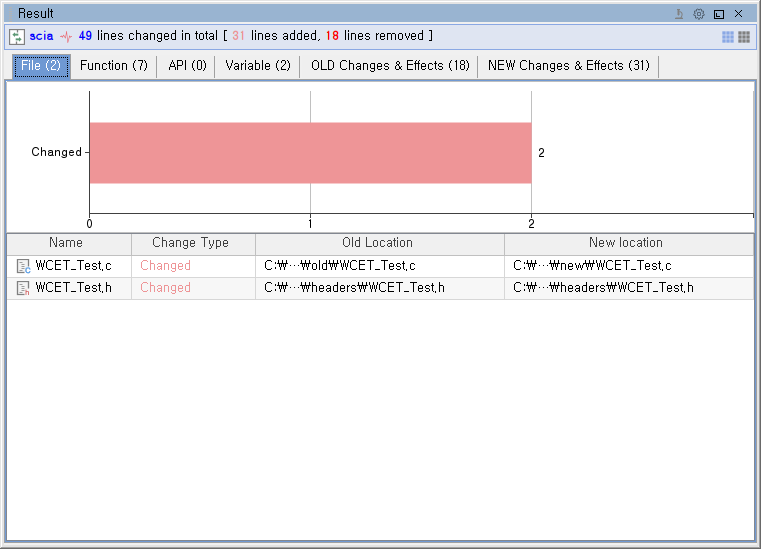Click the red pulse icon beside scia
761x549 pixels.
click(x=66, y=36)
